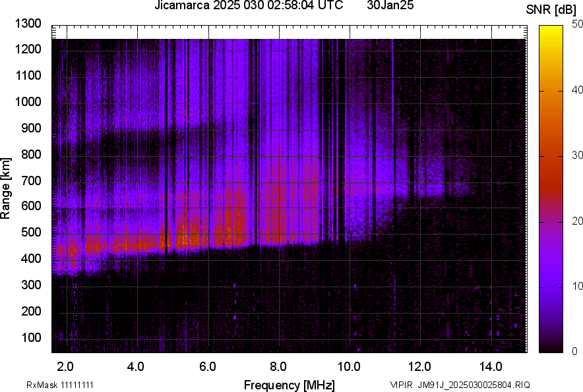Click range tick label '500'

tap(31, 232)
